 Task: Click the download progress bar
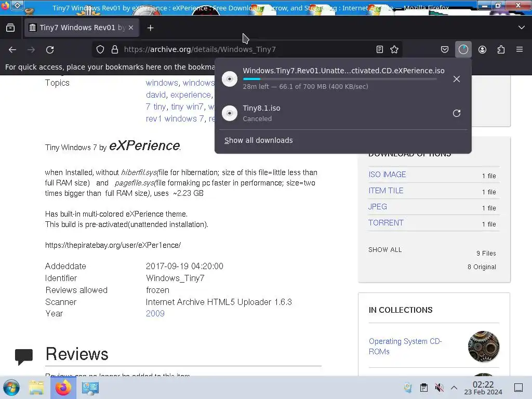click(340, 79)
